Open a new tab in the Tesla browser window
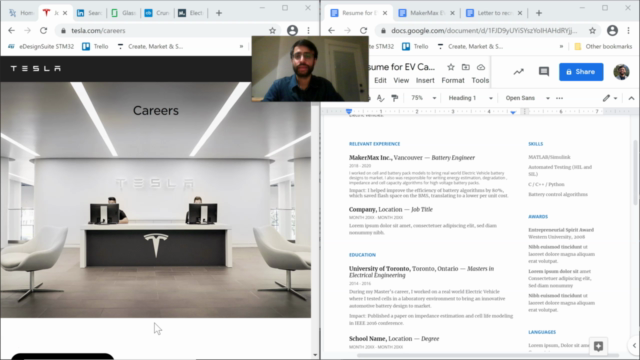640x360 pixels. (219, 13)
